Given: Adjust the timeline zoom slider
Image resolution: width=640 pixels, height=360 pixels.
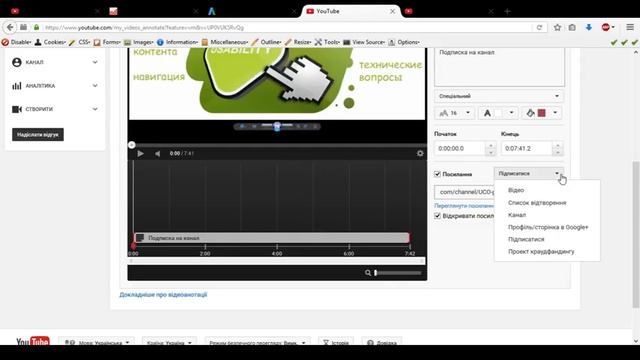Looking at the screenshot, I should [x=398, y=273].
